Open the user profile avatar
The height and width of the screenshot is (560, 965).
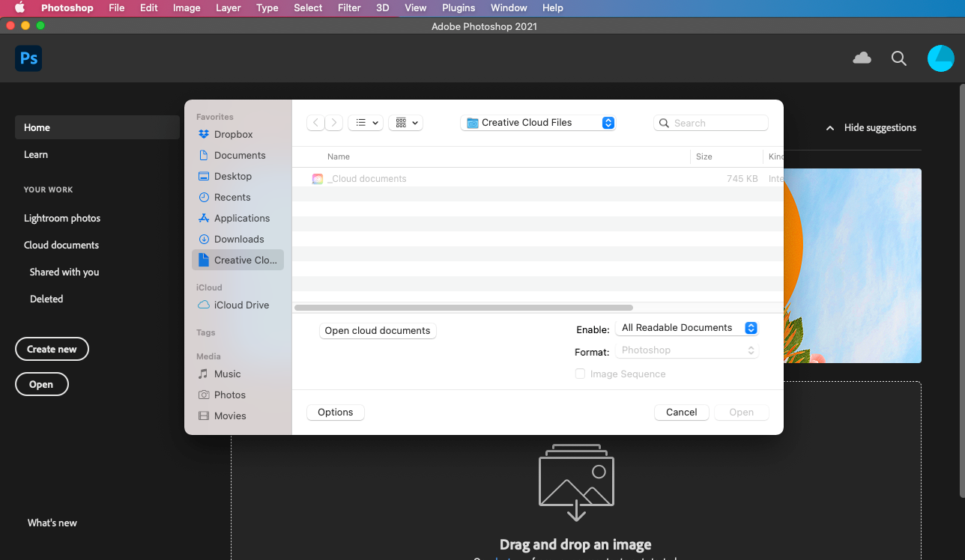940,58
